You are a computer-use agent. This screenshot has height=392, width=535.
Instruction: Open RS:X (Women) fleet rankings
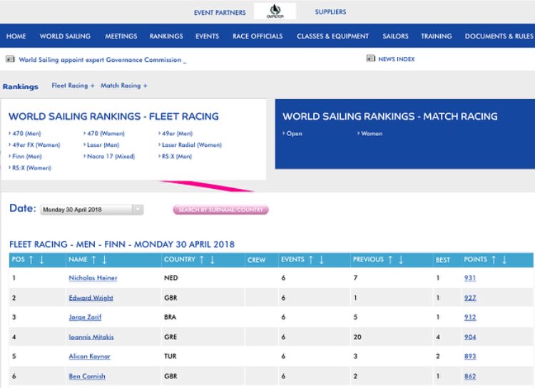pos(31,167)
